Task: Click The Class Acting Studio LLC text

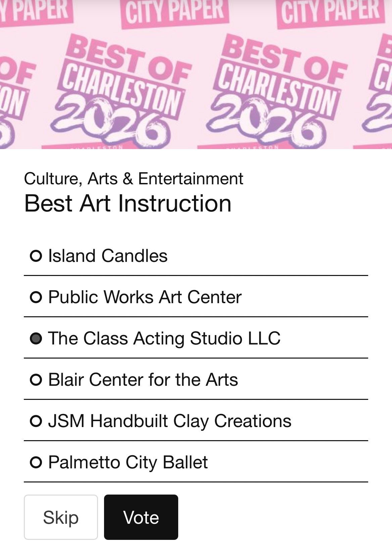Action: 164,338
